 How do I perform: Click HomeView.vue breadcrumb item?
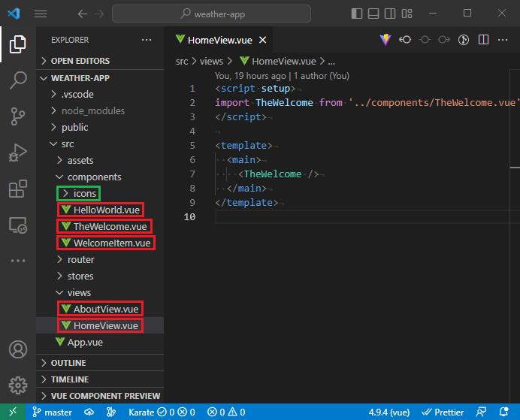tap(278, 62)
